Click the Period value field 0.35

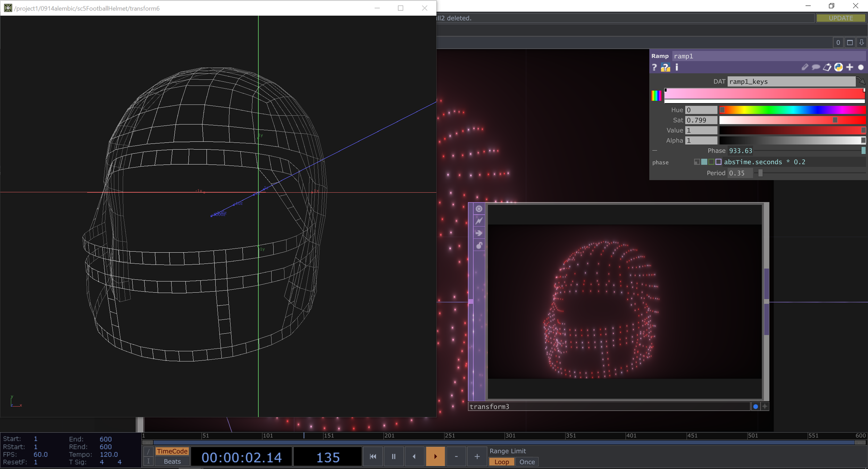740,173
